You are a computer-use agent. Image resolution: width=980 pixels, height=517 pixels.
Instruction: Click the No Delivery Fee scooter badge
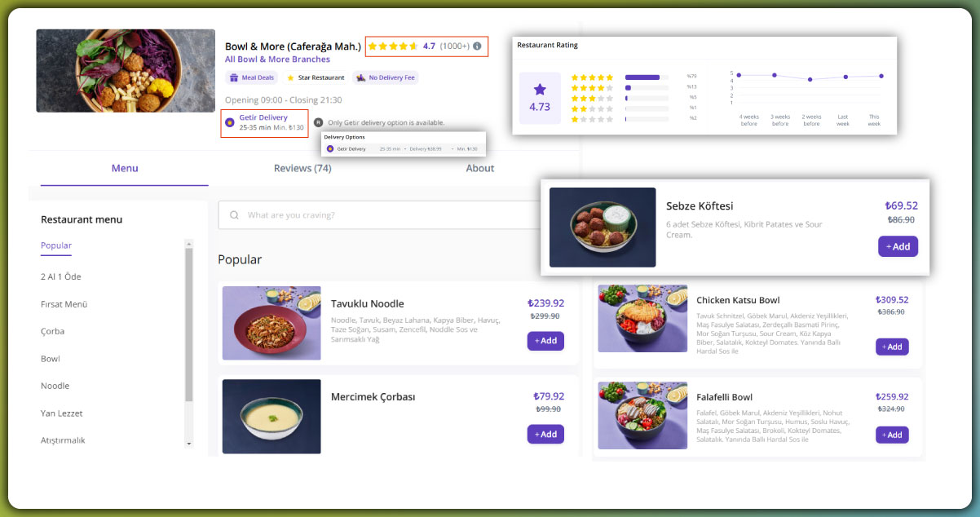[385, 78]
